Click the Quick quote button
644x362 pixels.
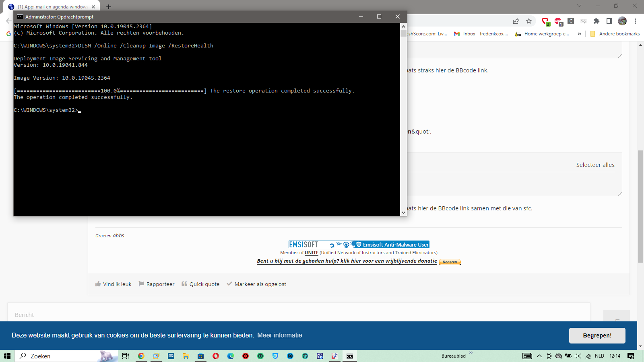click(x=200, y=284)
